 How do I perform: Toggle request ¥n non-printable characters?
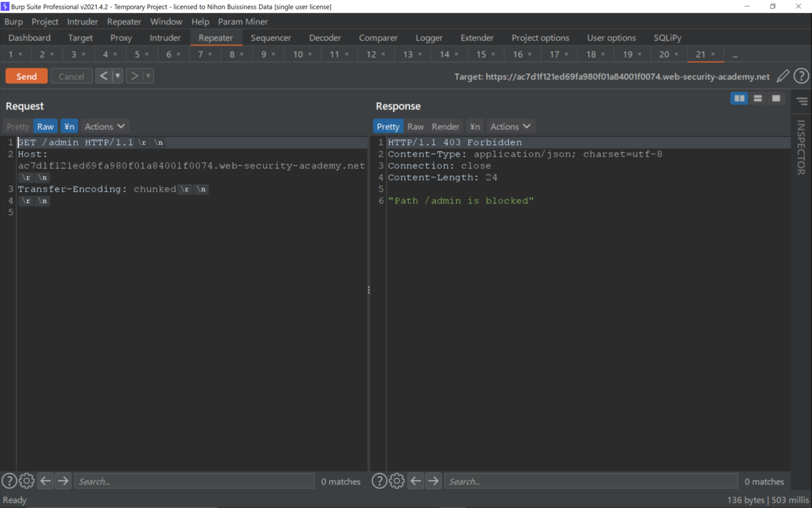click(x=69, y=126)
